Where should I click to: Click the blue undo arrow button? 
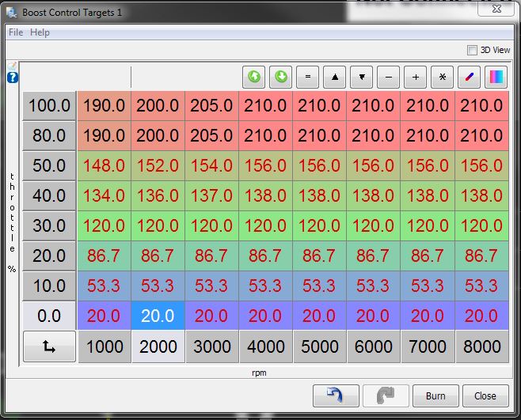coord(336,395)
